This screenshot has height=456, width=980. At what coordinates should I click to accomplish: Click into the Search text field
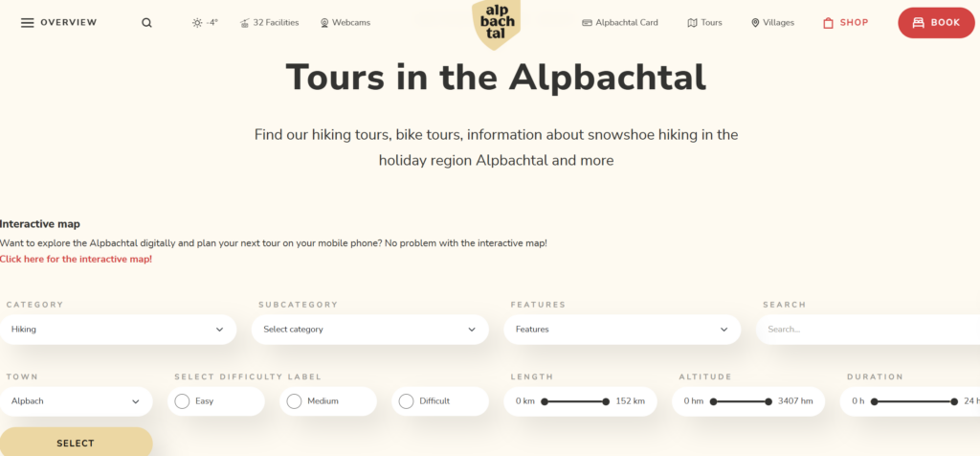pos(866,330)
